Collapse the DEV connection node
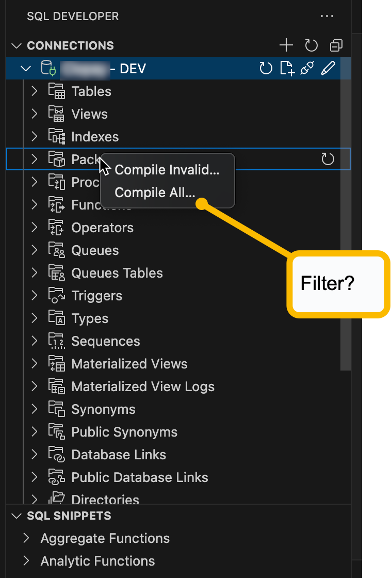The image size is (392, 578). click(26, 69)
